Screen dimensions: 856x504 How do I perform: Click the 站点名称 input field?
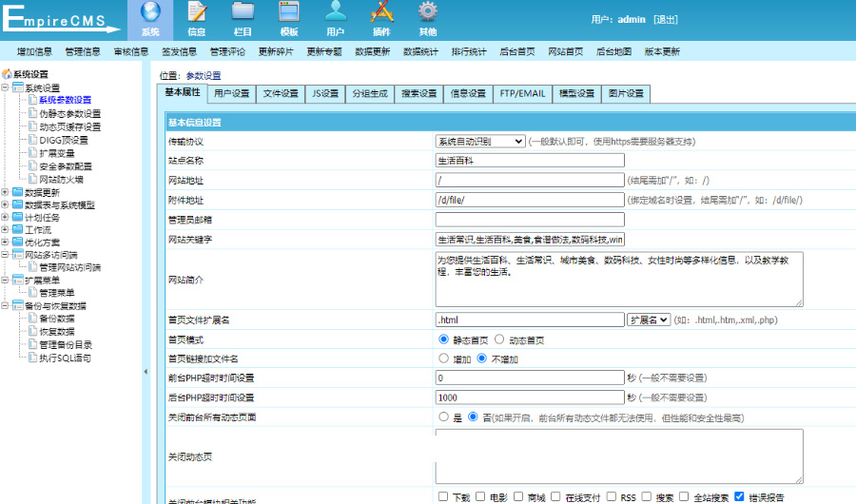(529, 160)
